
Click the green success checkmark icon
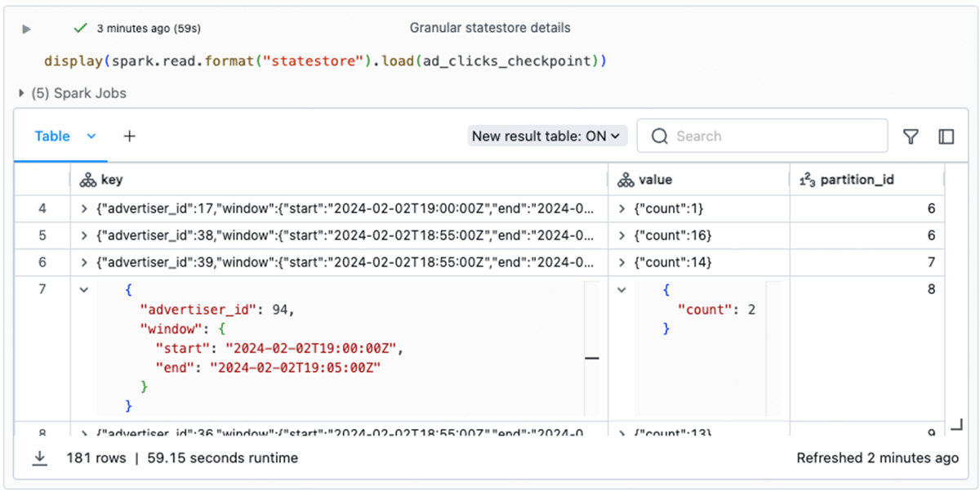point(80,28)
